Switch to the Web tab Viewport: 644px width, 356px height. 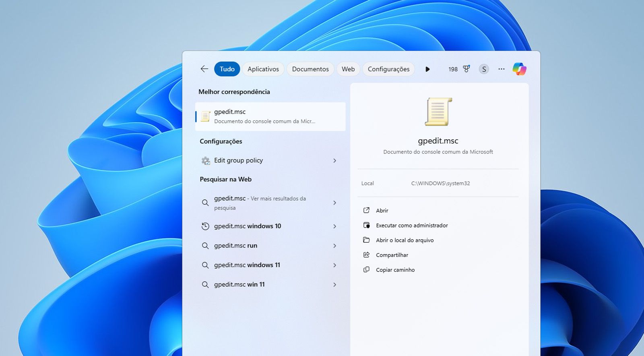pyautogui.click(x=348, y=69)
